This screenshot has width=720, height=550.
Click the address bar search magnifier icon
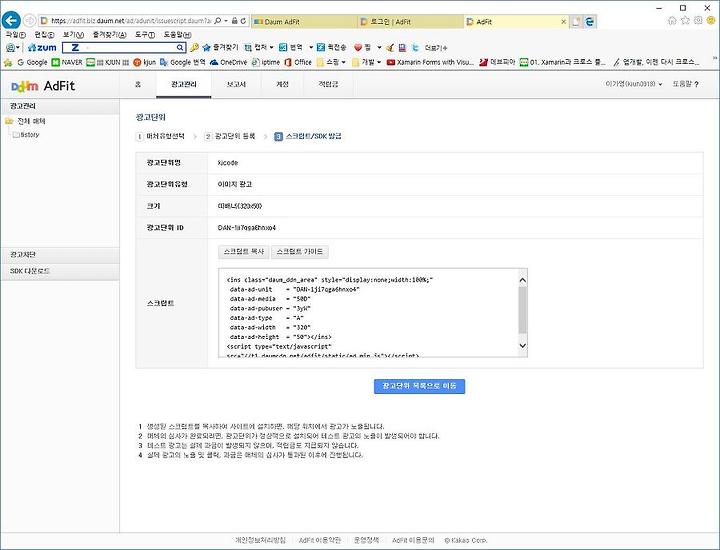pyautogui.click(x=218, y=21)
